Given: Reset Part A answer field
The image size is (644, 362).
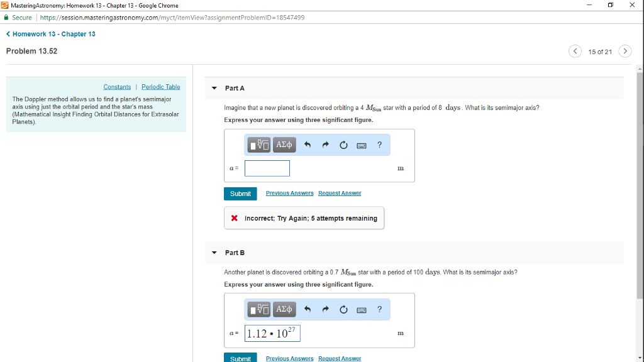Looking at the screenshot, I should (343, 145).
